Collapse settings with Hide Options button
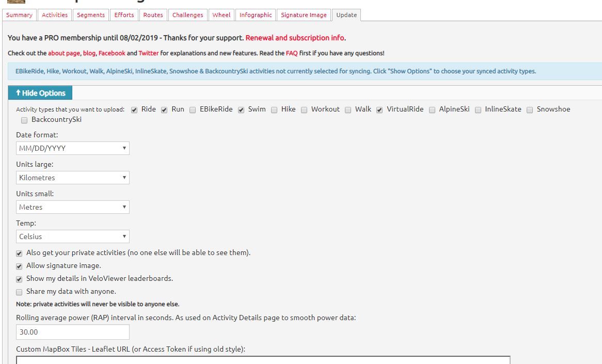 (40, 93)
